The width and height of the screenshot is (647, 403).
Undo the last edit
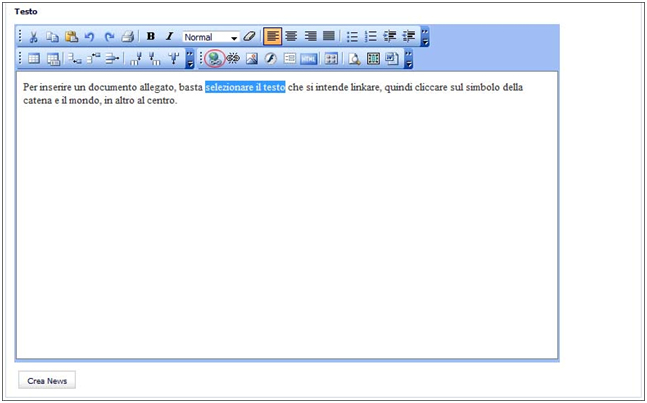[x=90, y=37]
